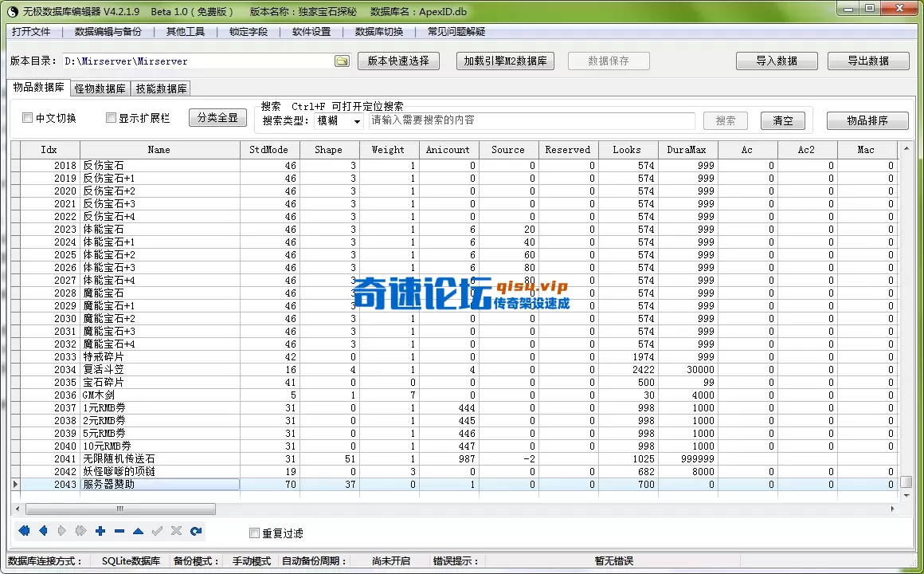
Task: Enable the 中文切换 checkbox
Action: pos(28,118)
